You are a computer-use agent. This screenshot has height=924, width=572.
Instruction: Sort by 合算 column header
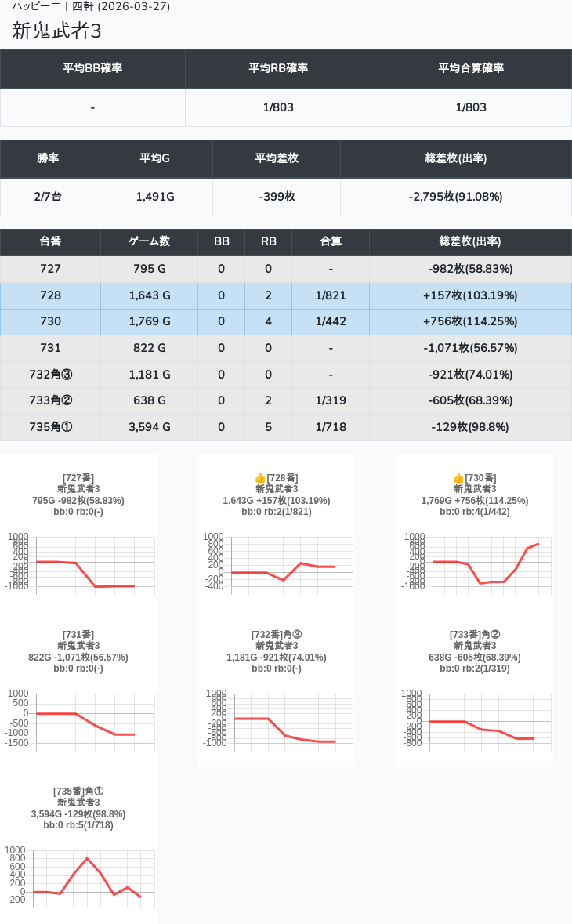click(331, 241)
